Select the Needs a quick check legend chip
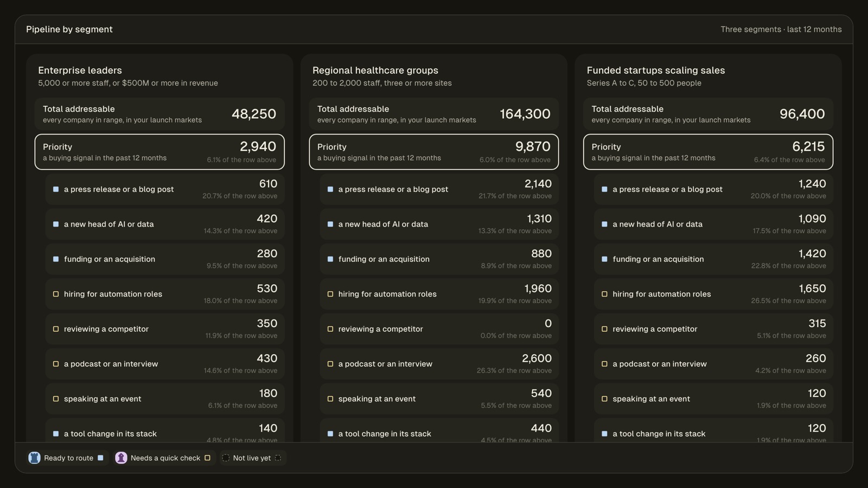Screen dimensions: 868x488 click(x=163, y=458)
